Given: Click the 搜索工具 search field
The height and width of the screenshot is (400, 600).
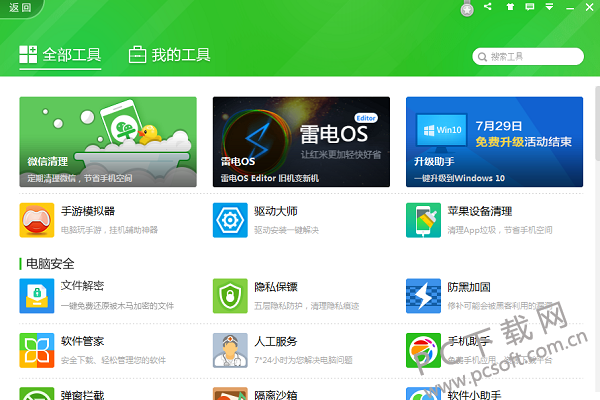Looking at the screenshot, I should 528,57.
